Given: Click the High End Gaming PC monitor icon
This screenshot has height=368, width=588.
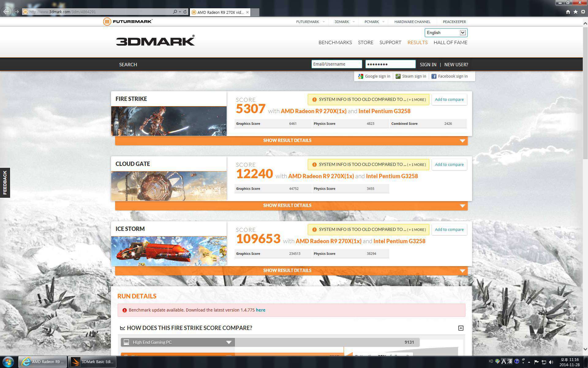Looking at the screenshot, I should pos(126,342).
